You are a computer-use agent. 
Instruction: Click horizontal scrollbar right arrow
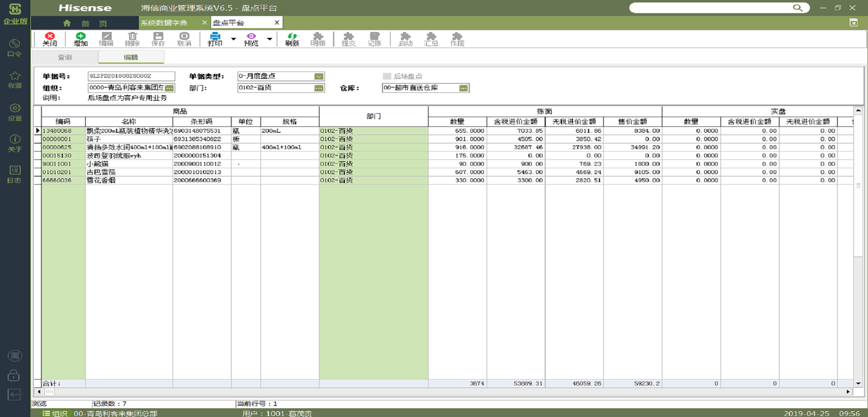click(848, 392)
